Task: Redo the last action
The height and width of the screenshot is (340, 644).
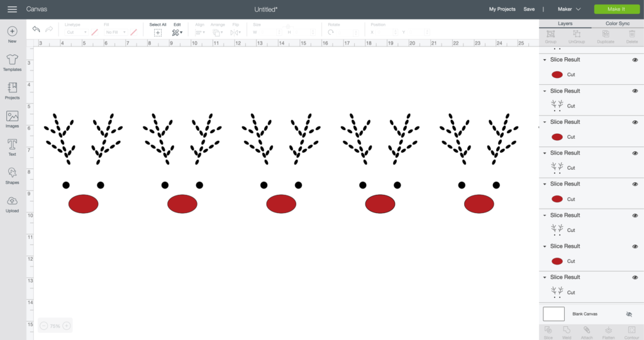Action: pyautogui.click(x=49, y=29)
